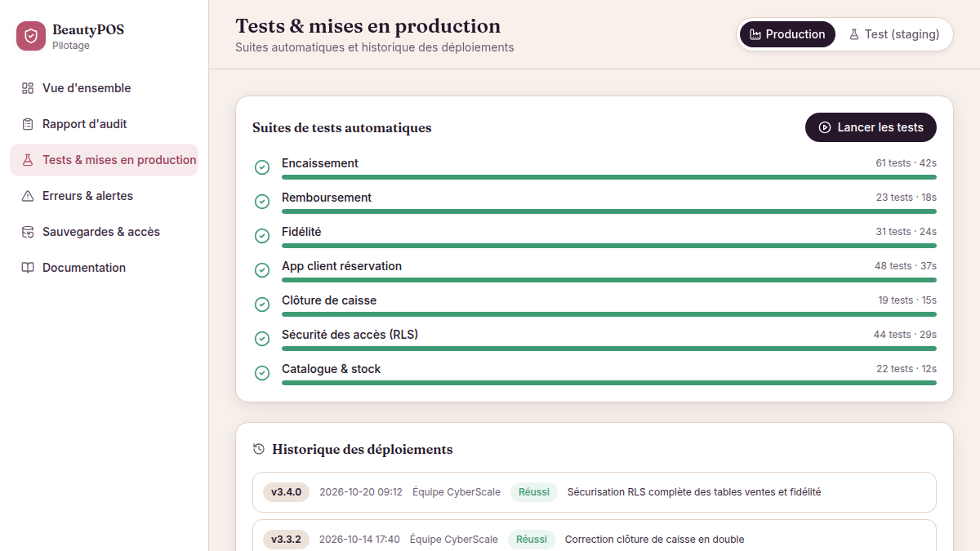The image size is (980, 551).
Task: Click the Catalogue & stock progress bar
Action: pos(609,383)
